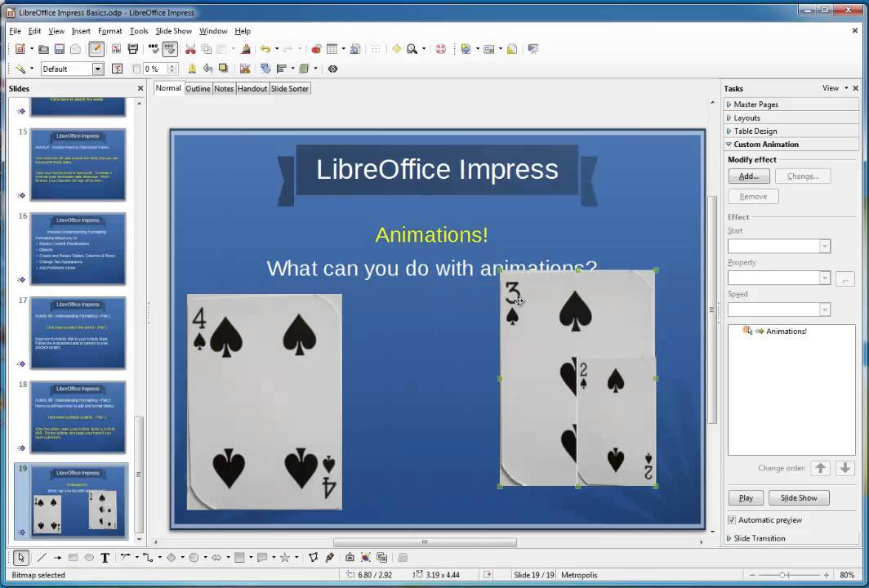This screenshot has height=588, width=869.
Task: Save the document with floppy icon
Action: tap(60, 49)
